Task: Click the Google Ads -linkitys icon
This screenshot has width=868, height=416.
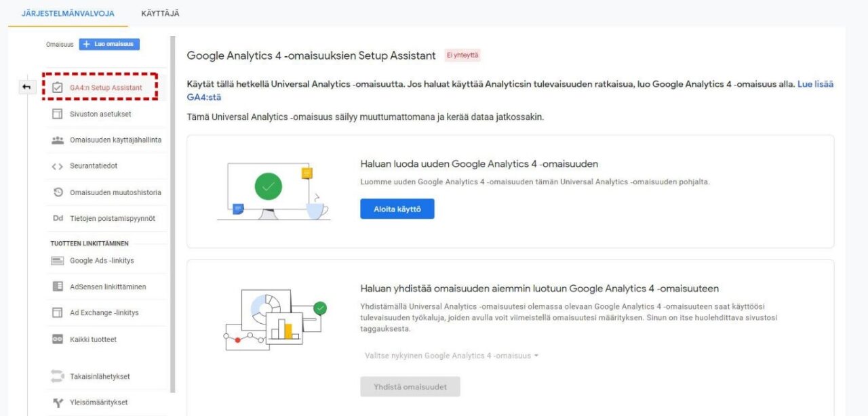Action: (x=58, y=261)
